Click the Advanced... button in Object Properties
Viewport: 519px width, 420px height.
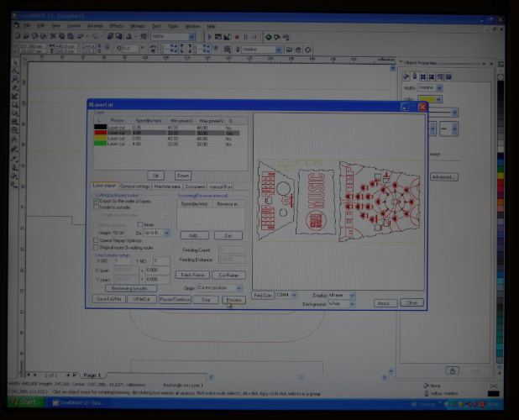(444, 177)
